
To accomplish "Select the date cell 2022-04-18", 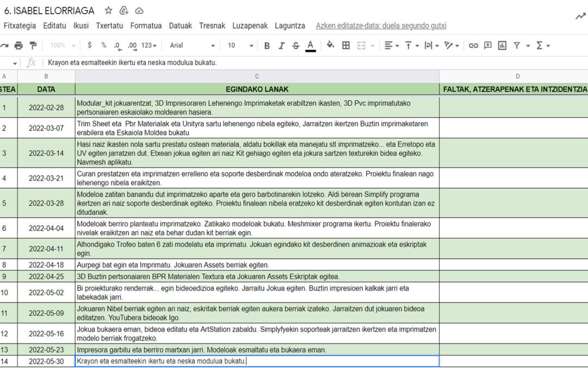I will tap(46, 265).
